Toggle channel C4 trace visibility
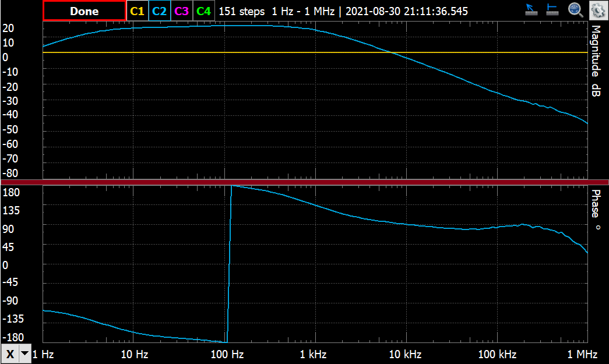 (x=203, y=11)
